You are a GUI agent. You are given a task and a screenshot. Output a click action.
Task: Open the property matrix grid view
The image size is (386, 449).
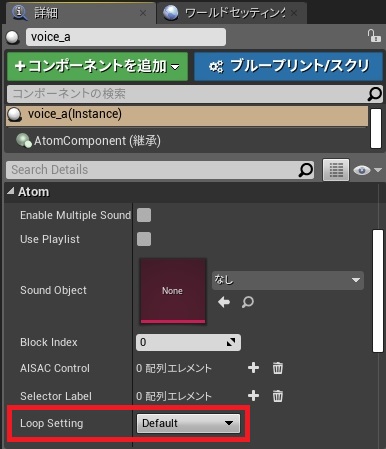336,170
